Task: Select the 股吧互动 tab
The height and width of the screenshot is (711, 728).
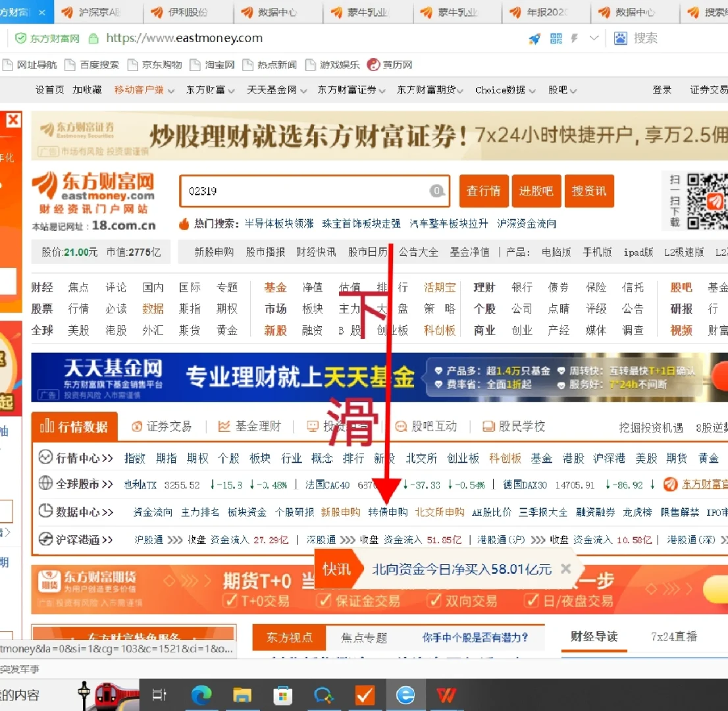Action: point(426,427)
